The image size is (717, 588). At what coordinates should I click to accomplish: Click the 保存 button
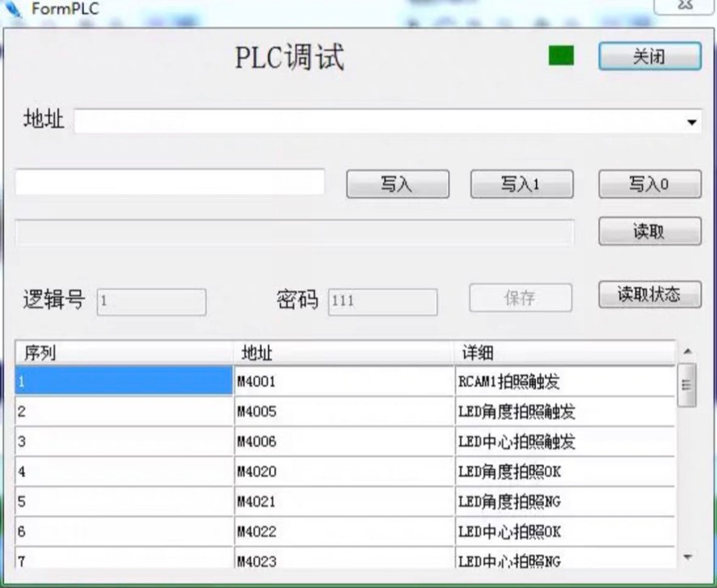point(521,298)
